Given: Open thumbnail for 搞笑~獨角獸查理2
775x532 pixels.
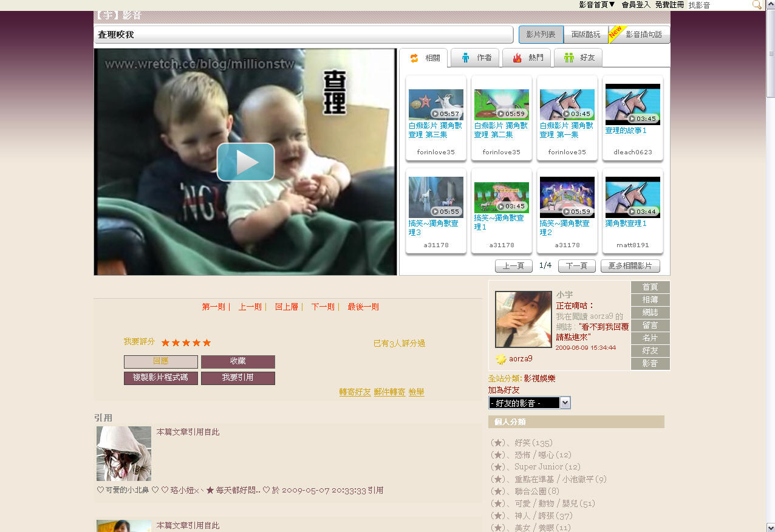Looking at the screenshot, I should click(x=567, y=197).
